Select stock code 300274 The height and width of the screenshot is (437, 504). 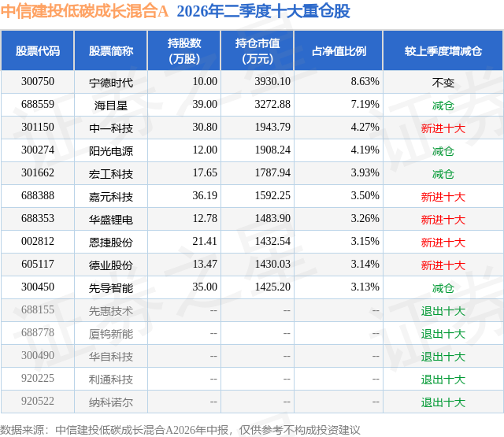(38, 150)
